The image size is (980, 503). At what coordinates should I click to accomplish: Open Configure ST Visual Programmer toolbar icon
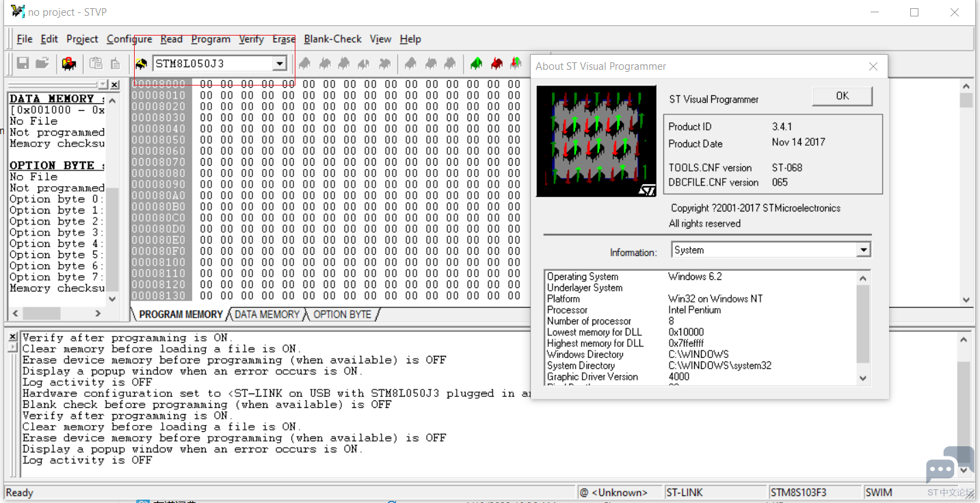(x=69, y=64)
